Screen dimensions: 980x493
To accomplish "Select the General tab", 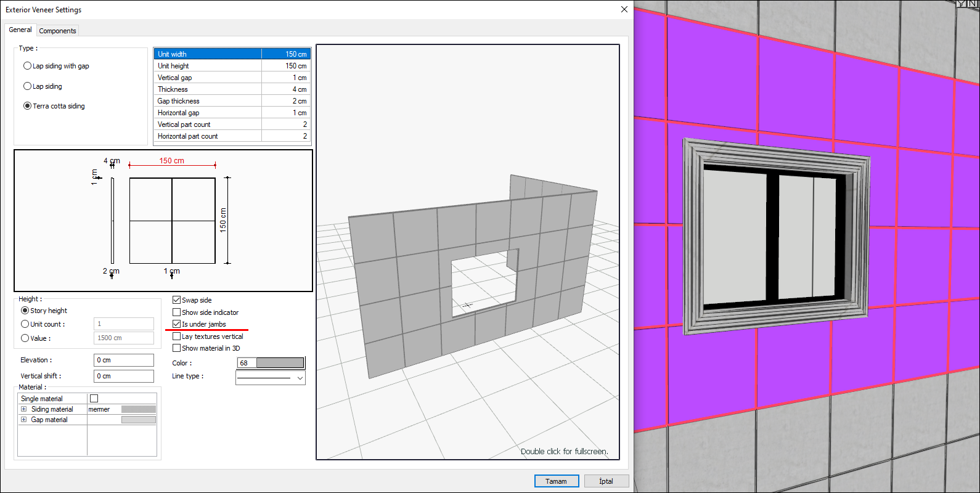I will point(20,30).
